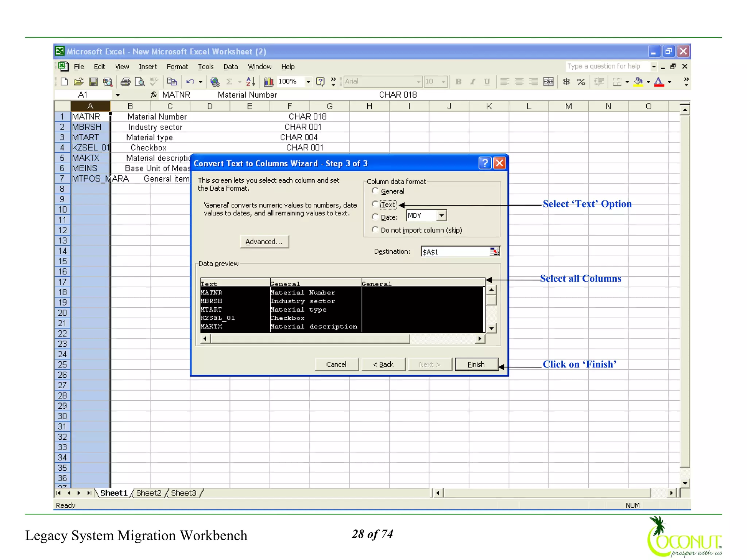Screen dimensions: 747x560
Task: Expand the Name Box dropdown arrow
Action: [x=118, y=95]
